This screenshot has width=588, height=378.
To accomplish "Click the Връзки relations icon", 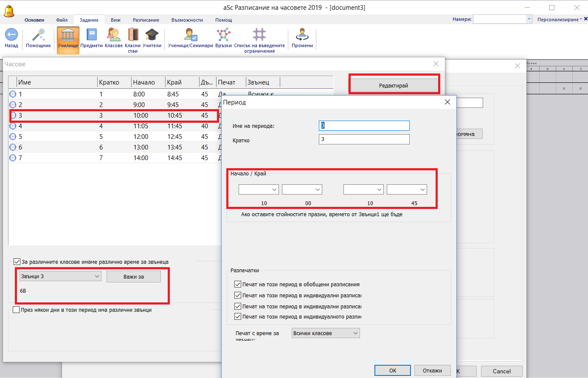I will pyautogui.click(x=223, y=35).
